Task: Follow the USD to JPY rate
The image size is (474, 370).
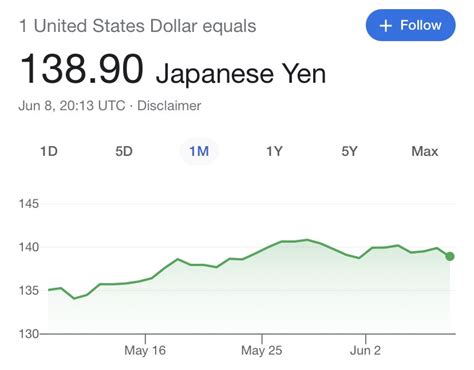Action: click(x=410, y=25)
